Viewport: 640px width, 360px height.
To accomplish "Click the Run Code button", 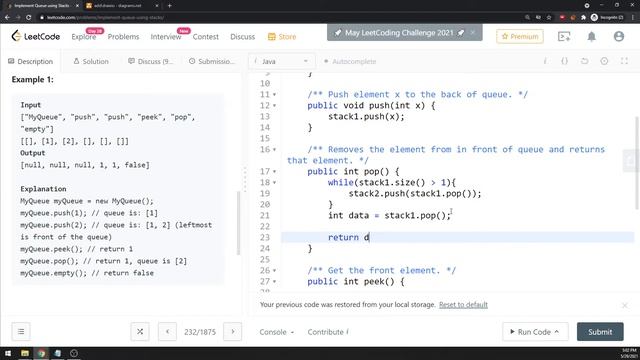I will click(535, 332).
